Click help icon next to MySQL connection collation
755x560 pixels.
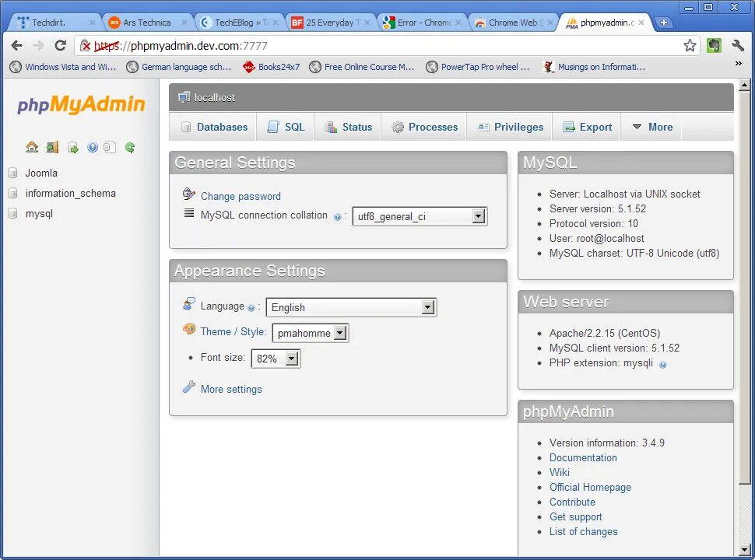(x=338, y=217)
